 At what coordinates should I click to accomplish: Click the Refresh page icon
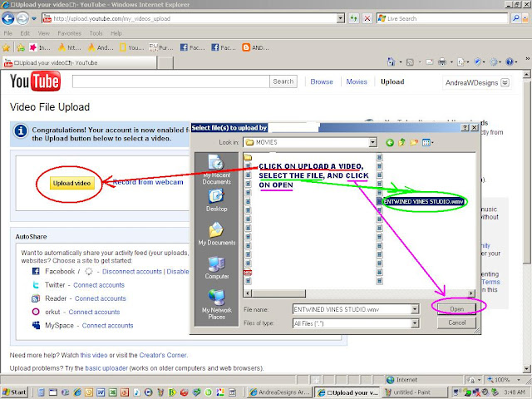(x=353, y=18)
